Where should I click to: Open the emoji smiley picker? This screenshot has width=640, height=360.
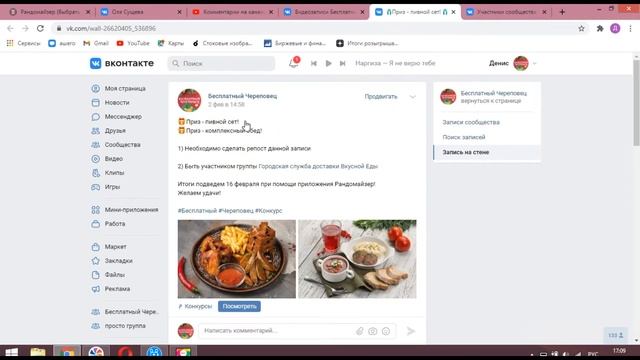tap(386, 331)
